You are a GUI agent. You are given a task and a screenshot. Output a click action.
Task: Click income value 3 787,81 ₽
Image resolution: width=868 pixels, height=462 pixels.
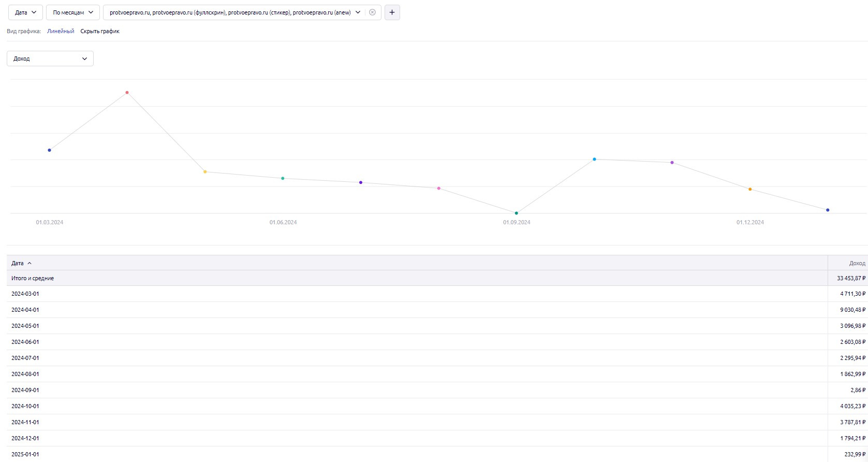(x=852, y=422)
